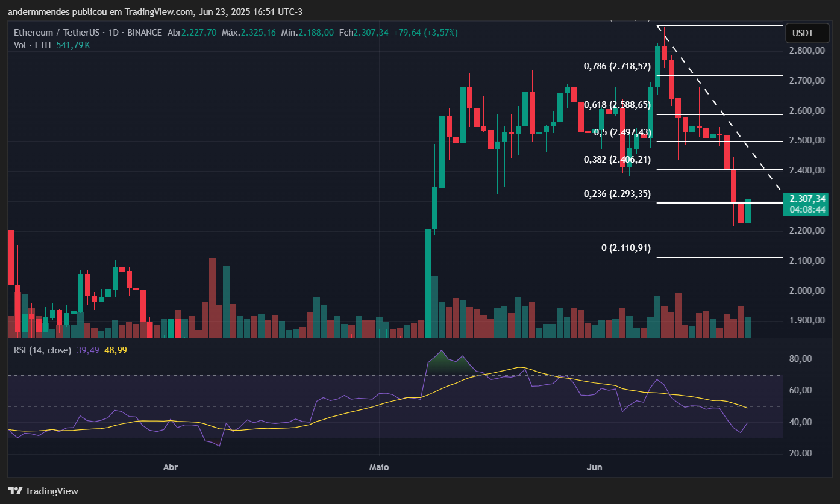The image size is (840, 504).
Task: Click the Máx. high value 2.325,16
Action: click(x=258, y=33)
